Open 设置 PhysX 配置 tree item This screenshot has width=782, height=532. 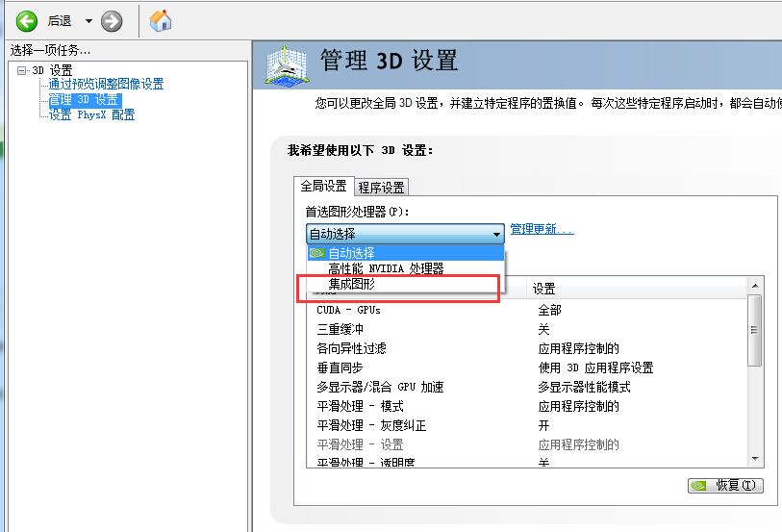coord(91,114)
